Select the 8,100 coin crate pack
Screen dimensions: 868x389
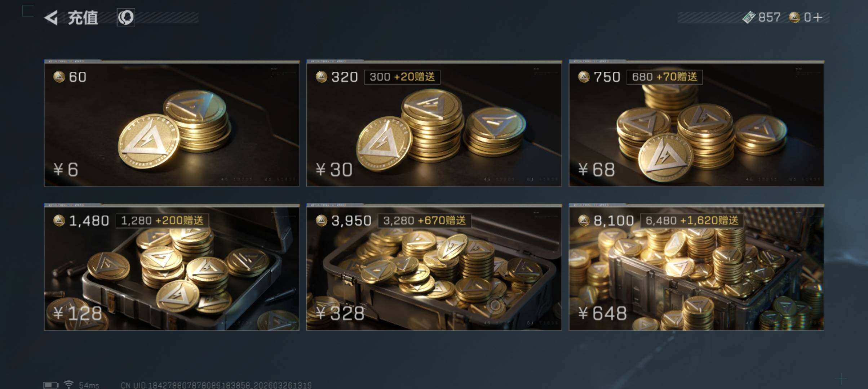click(696, 267)
